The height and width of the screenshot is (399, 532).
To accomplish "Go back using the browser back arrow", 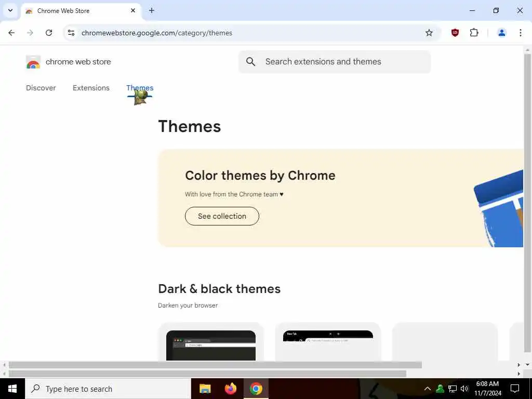I will click(x=11, y=33).
